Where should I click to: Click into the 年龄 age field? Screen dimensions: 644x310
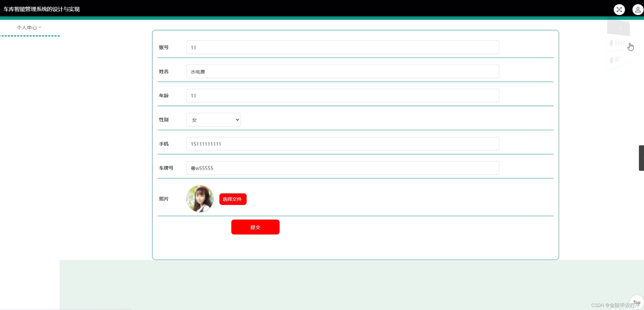(x=342, y=96)
